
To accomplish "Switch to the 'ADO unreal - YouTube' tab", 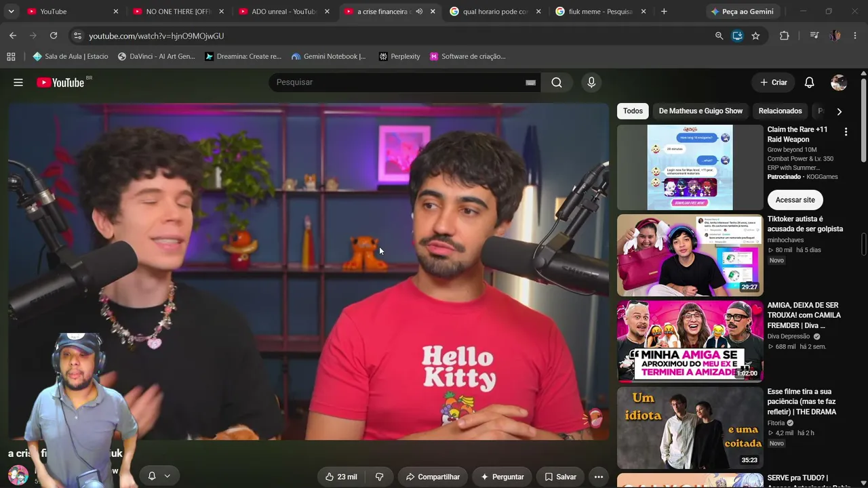I will [x=285, y=12].
